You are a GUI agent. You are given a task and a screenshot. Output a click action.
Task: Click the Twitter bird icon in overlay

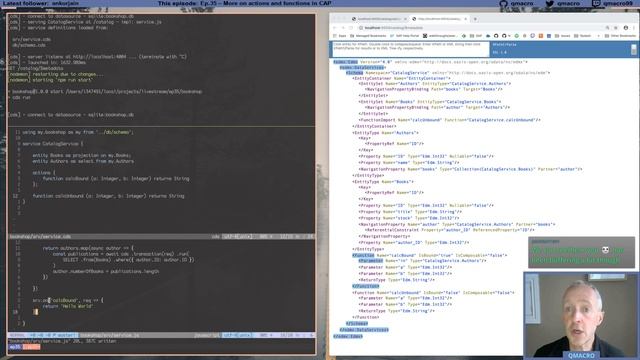[550, 3]
